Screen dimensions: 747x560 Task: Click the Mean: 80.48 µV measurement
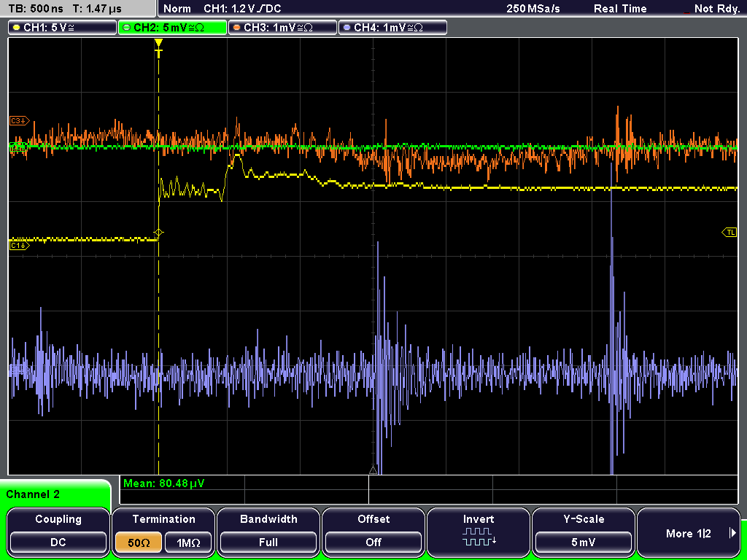coord(164,483)
